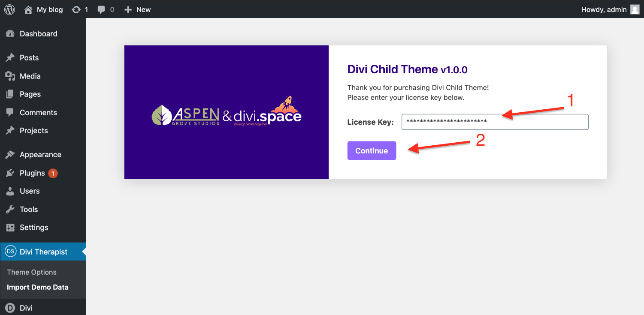644x315 pixels.
Task: Open the Tools menu label
Action: click(x=29, y=210)
